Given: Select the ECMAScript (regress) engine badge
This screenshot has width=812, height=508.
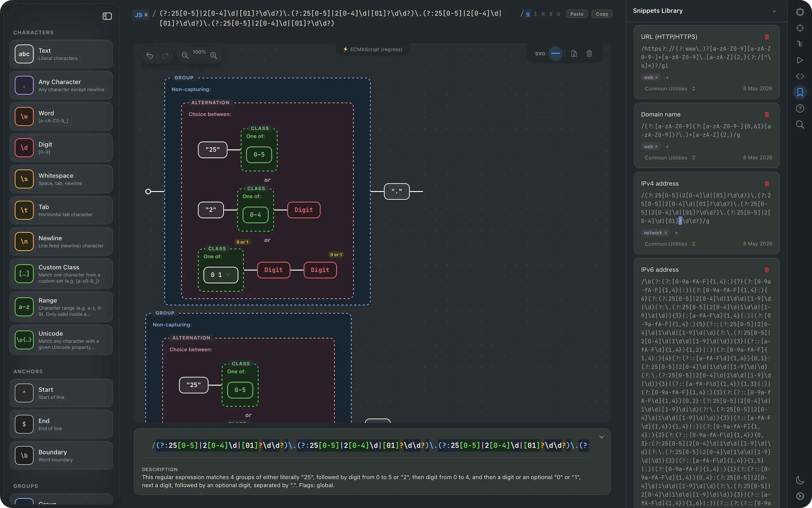Looking at the screenshot, I should tap(372, 49).
